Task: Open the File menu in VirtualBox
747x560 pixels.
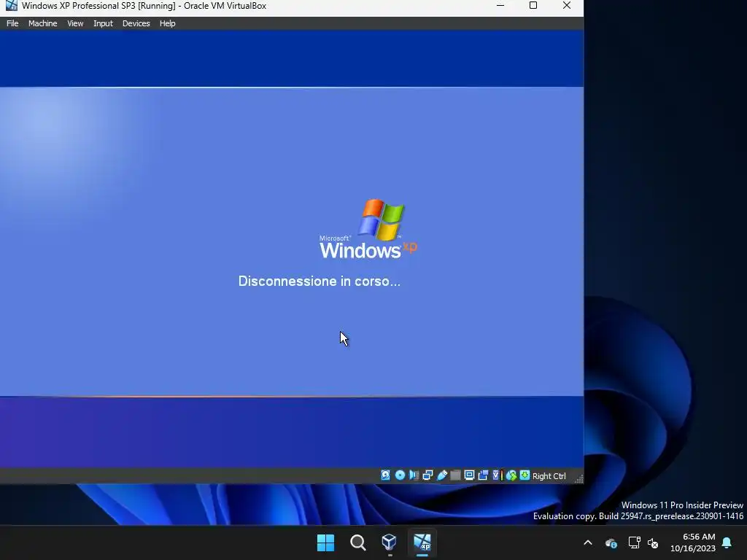Action: [x=12, y=23]
